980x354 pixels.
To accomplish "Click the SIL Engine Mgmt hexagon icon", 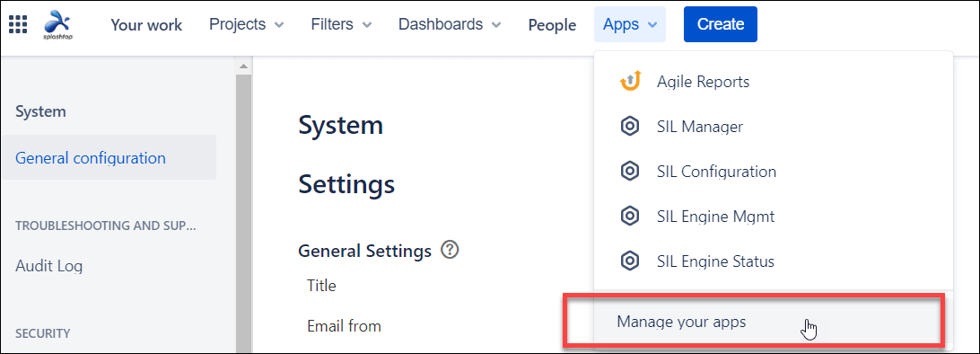I will coord(630,217).
